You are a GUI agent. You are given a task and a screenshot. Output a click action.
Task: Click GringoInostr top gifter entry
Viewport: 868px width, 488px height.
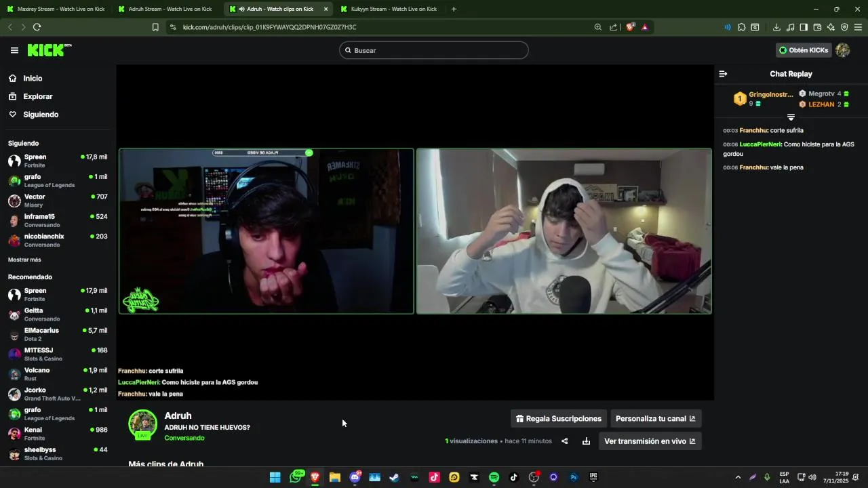(x=763, y=99)
